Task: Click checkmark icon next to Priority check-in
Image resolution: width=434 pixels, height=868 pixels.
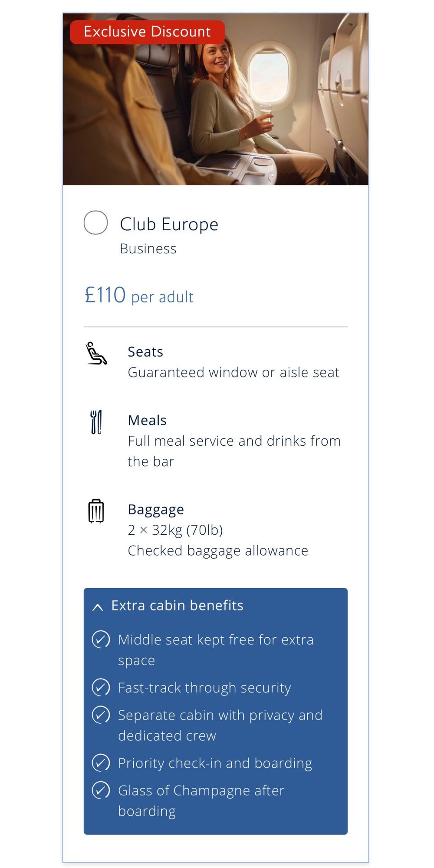Action: (101, 763)
